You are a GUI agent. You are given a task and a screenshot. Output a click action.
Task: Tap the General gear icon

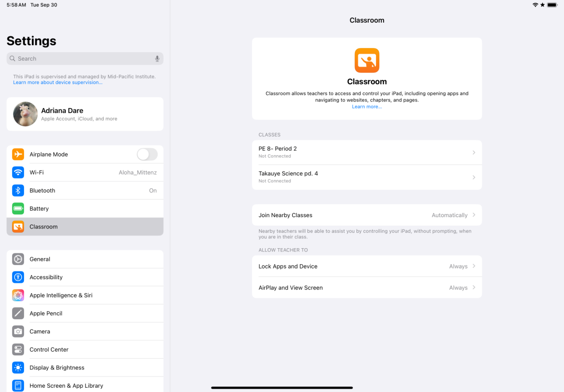(x=18, y=259)
